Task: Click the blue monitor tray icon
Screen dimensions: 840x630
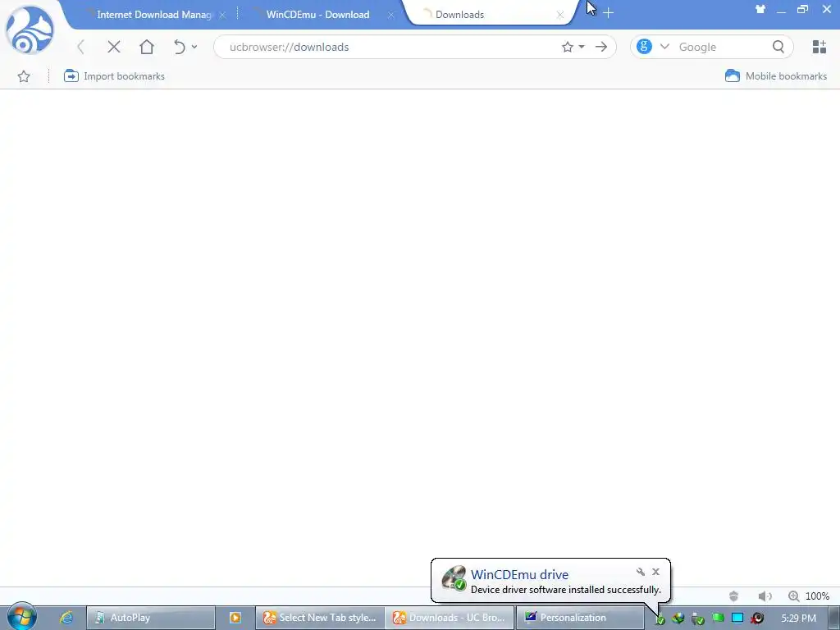Action: pyautogui.click(x=737, y=618)
